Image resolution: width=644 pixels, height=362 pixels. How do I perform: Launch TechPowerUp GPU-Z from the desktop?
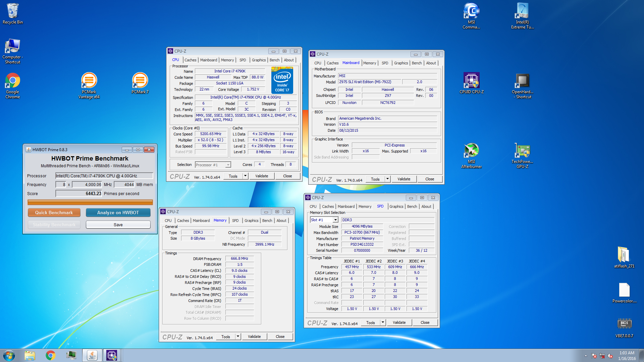[522, 156]
